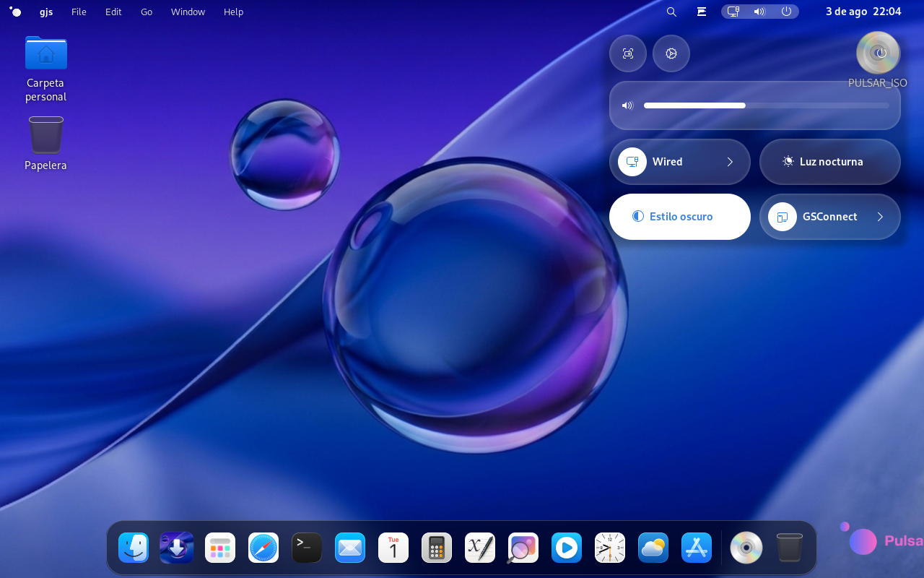Click the search magnifier in top bar

(671, 12)
